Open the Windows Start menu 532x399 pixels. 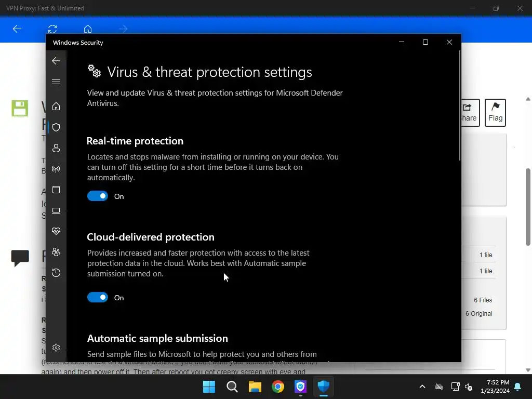[x=209, y=387]
